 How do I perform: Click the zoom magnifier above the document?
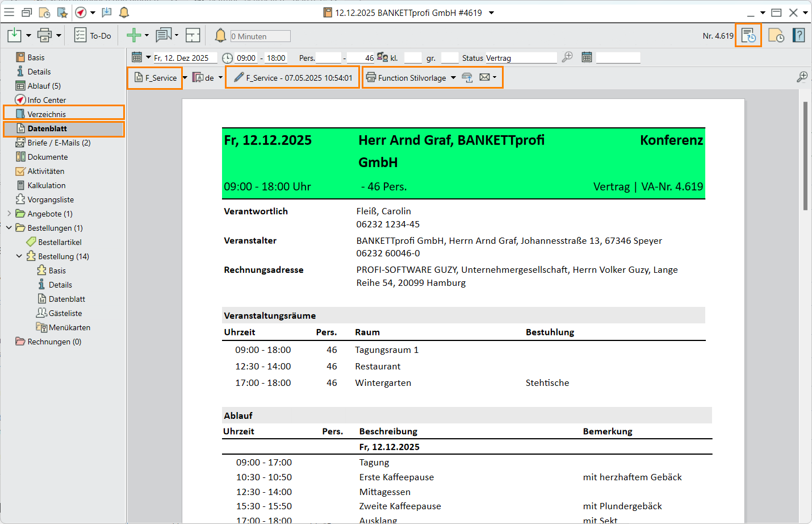point(802,77)
